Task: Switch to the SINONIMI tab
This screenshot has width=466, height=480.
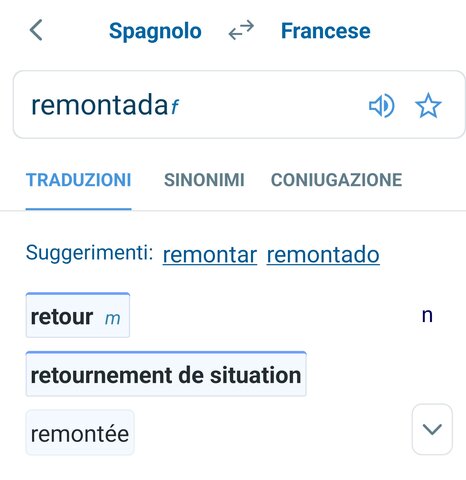Action: [x=204, y=180]
